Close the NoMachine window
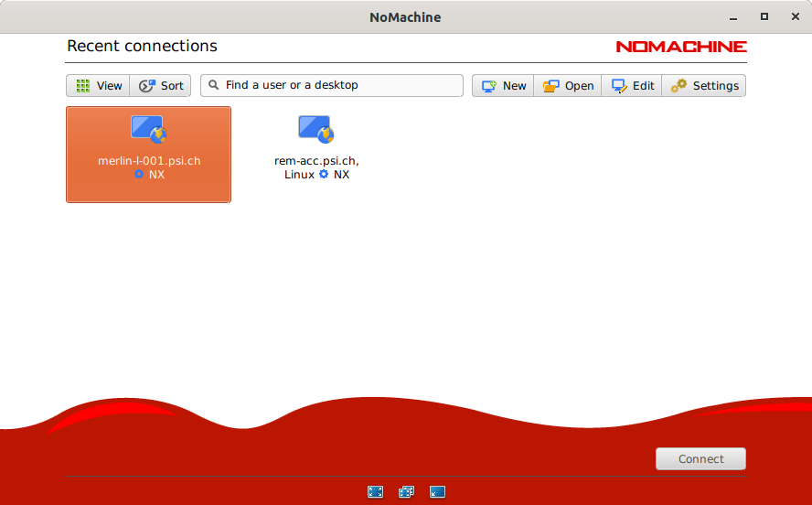Viewport: 812px width, 505px height. pos(794,16)
